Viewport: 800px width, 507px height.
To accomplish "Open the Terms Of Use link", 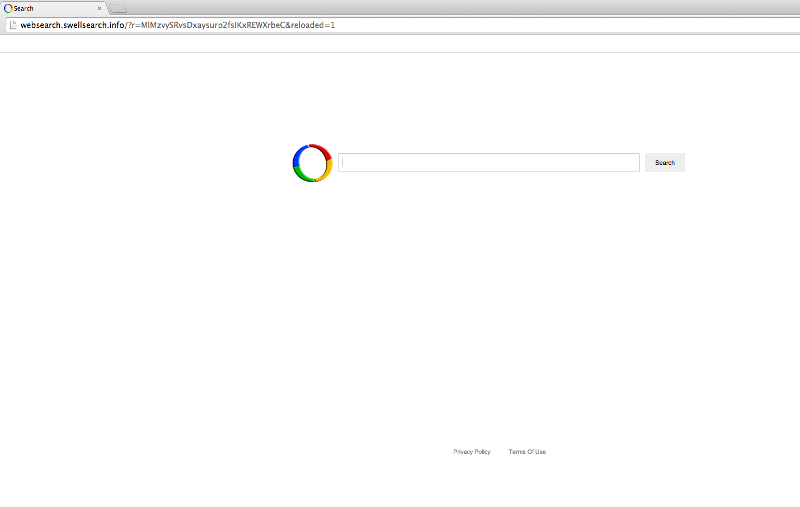I will pyautogui.click(x=527, y=451).
